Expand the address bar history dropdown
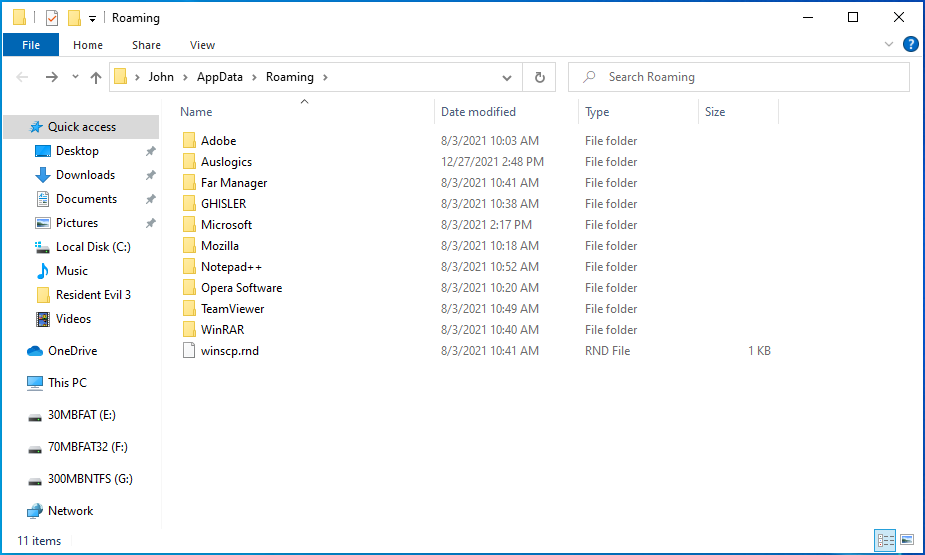 click(508, 77)
